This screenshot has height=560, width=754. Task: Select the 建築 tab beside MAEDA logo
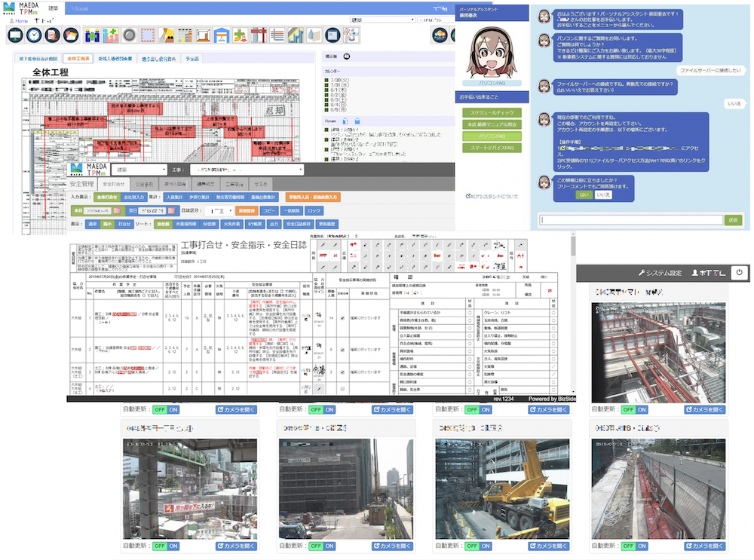click(53, 8)
